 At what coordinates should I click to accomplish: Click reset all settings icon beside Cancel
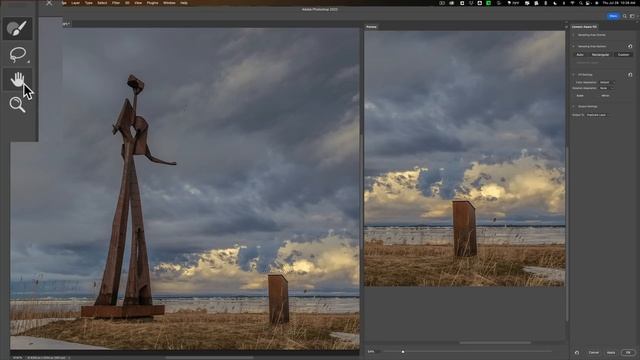coord(577,352)
